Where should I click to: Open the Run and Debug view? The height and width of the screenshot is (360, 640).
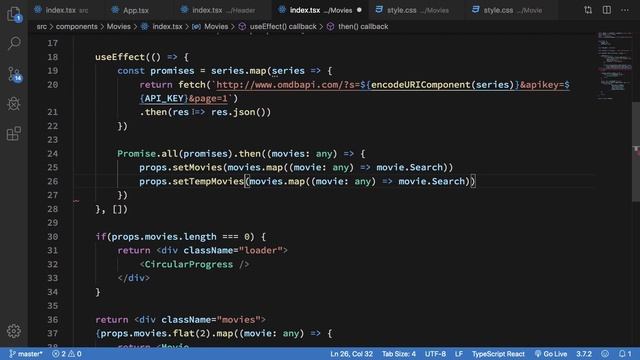coord(14,104)
